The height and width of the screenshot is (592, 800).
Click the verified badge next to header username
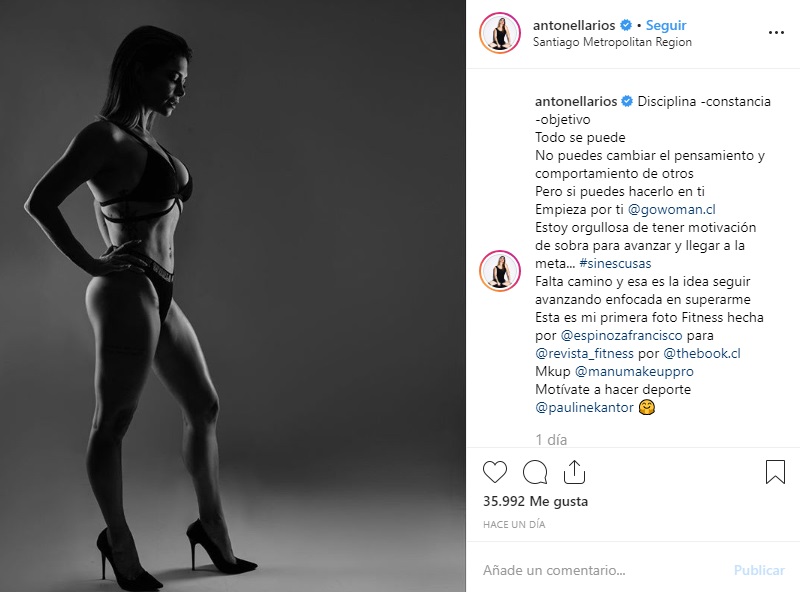tap(626, 25)
